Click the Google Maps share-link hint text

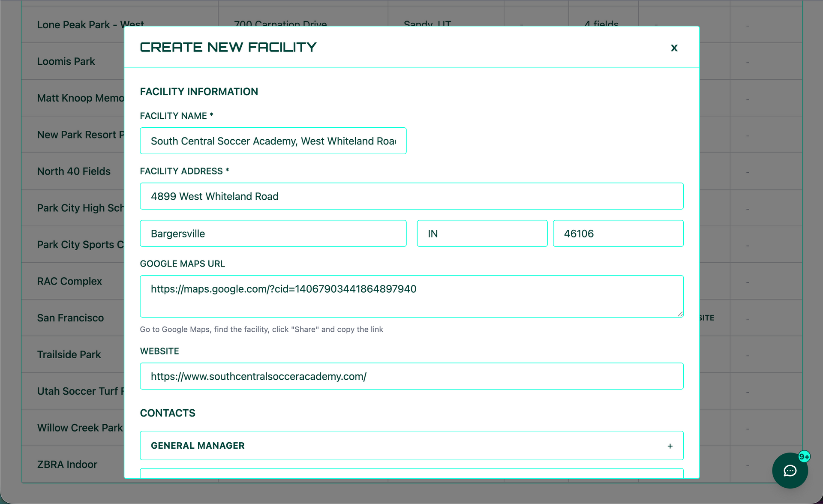tap(261, 330)
